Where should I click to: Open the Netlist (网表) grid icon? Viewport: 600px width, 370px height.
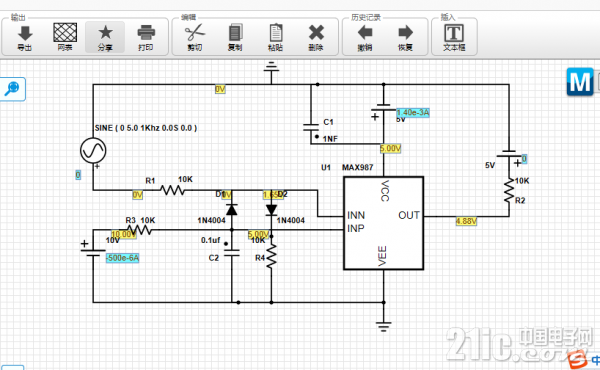pyautogui.click(x=65, y=32)
